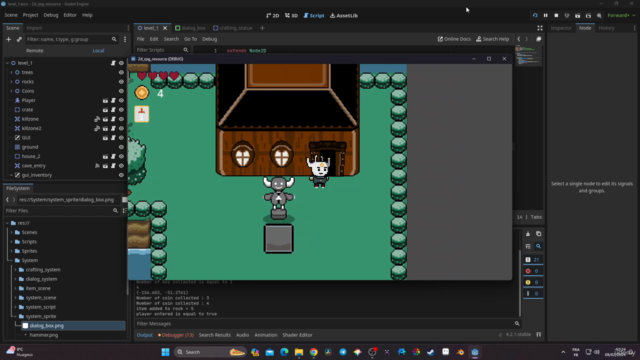Enable Movie Maker mode
The width and height of the screenshot is (640, 360).
click(599, 16)
